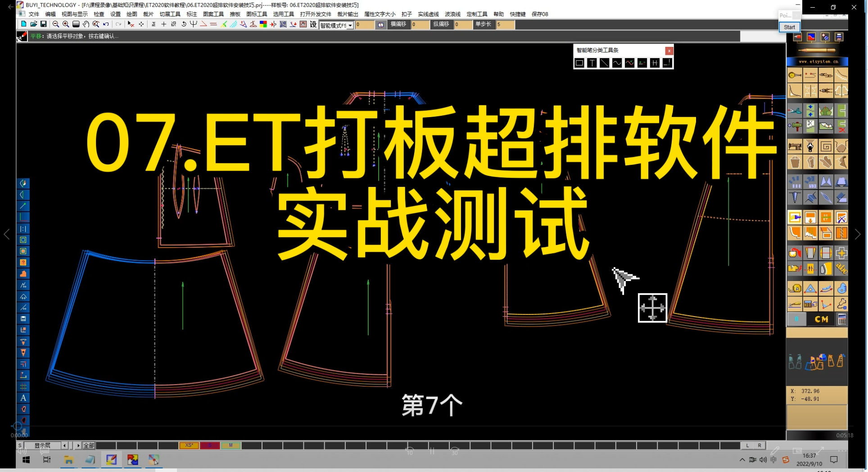The image size is (868, 472).
Task: Select rectangle tool in smart pen toolbar
Action: point(579,63)
